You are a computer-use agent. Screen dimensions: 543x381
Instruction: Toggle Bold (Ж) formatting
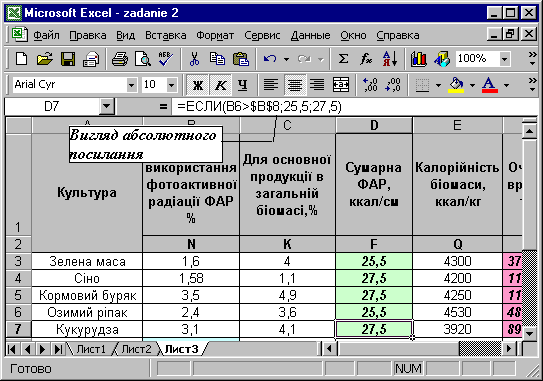tap(198, 85)
